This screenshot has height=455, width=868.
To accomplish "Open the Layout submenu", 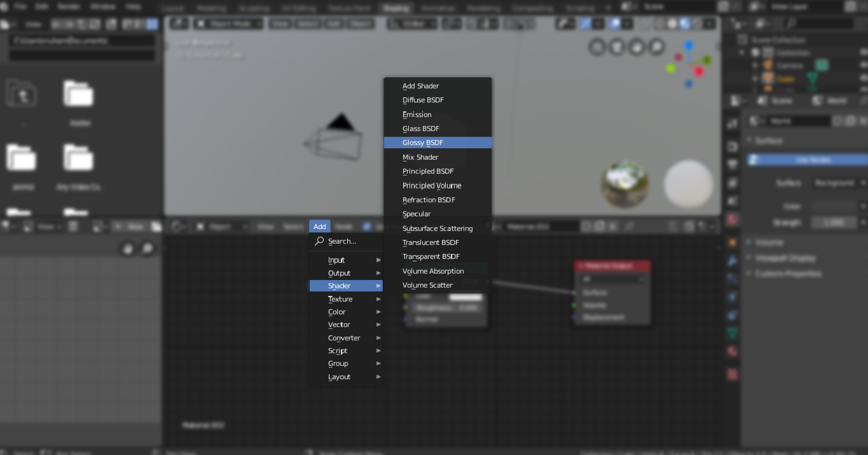I will (347, 377).
